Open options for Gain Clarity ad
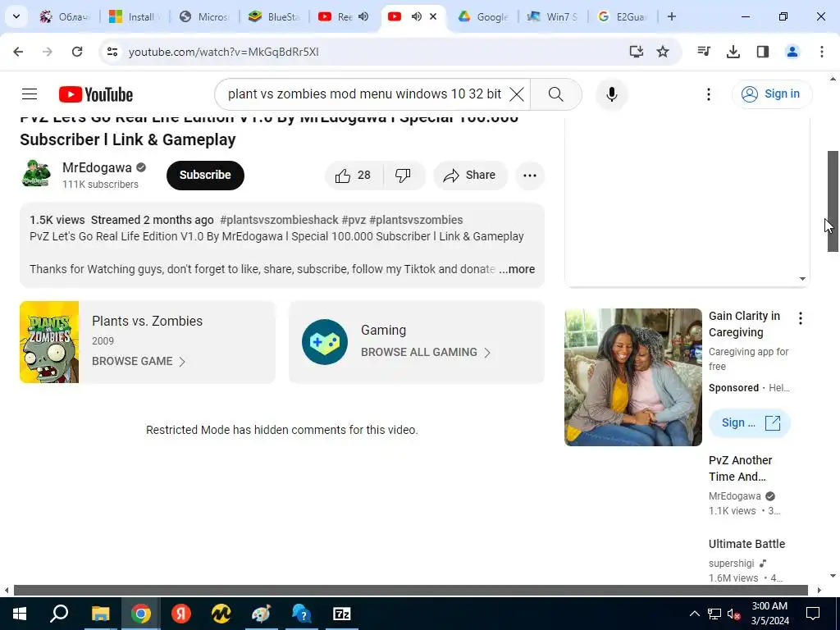 pyautogui.click(x=801, y=319)
